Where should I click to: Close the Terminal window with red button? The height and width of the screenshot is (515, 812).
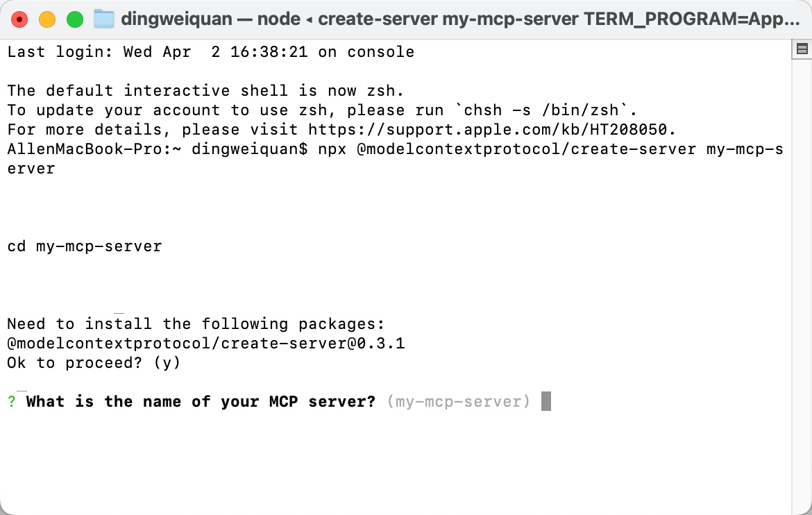tap(19, 19)
